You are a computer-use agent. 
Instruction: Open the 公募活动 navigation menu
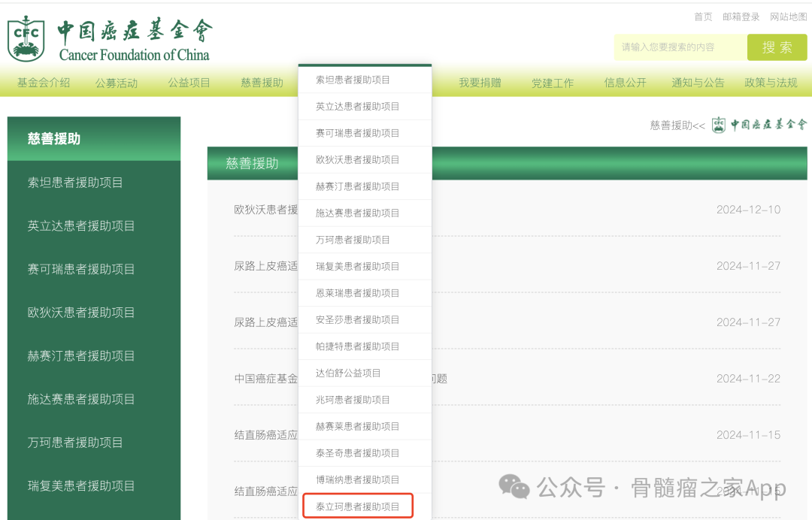click(116, 83)
